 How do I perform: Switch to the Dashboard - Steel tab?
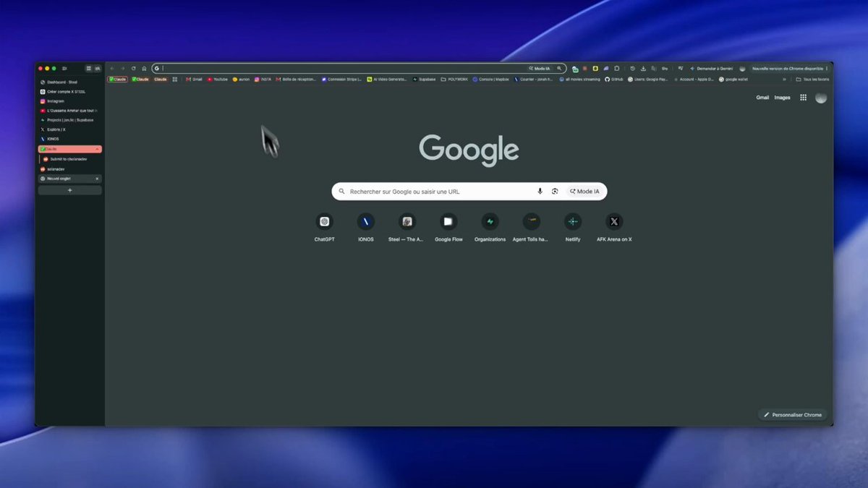[70, 82]
